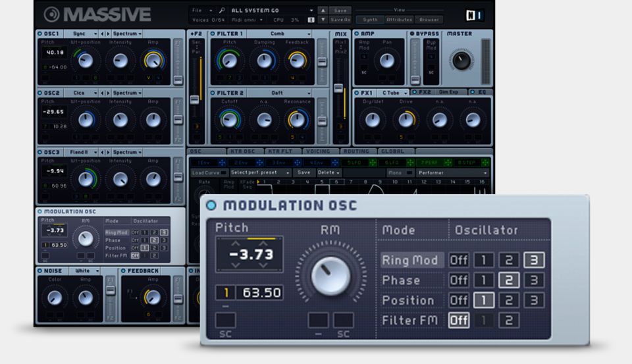Image resolution: width=632 pixels, height=364 pixels.
Task: Click the Filter 2 Cutoff knob
Action: [230, 119]
